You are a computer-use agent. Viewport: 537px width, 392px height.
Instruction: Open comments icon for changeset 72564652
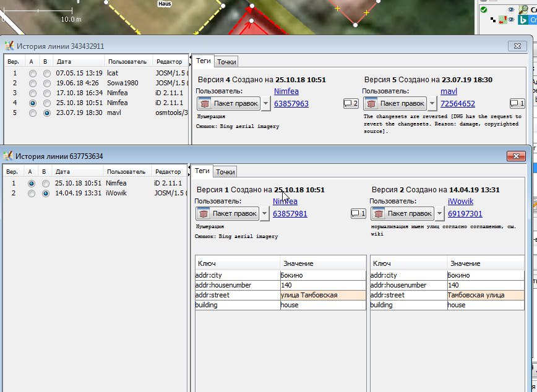point(517,103)
